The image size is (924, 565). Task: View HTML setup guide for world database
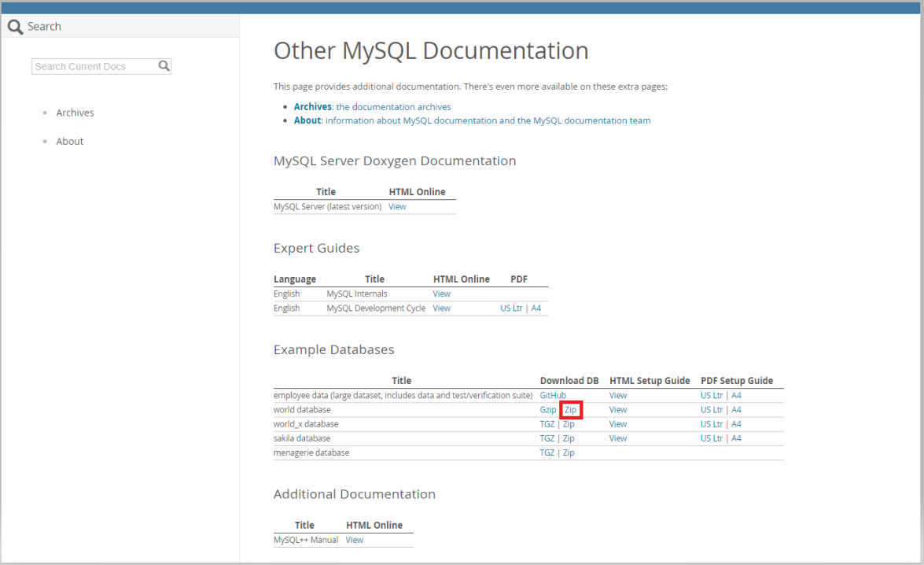point(618,410)
